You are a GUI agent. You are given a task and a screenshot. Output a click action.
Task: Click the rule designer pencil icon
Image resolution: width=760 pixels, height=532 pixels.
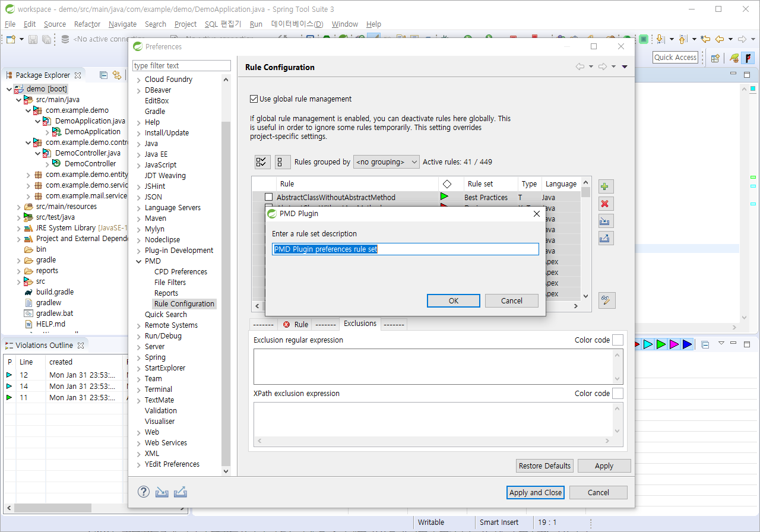[x=606, y=300]
